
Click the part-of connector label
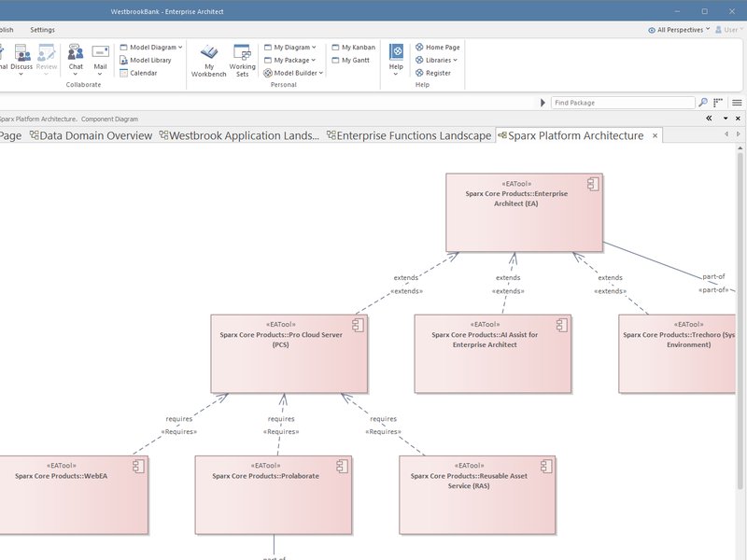tap(713, 276)
